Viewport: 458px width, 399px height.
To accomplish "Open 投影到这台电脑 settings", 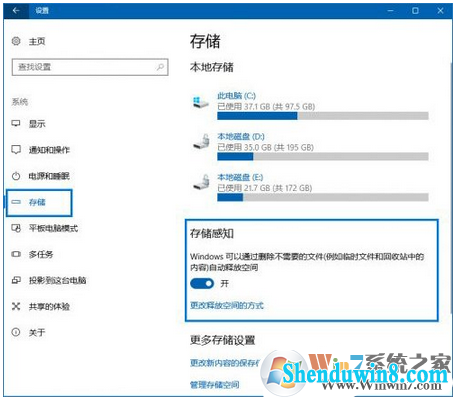I will point(57,280).
